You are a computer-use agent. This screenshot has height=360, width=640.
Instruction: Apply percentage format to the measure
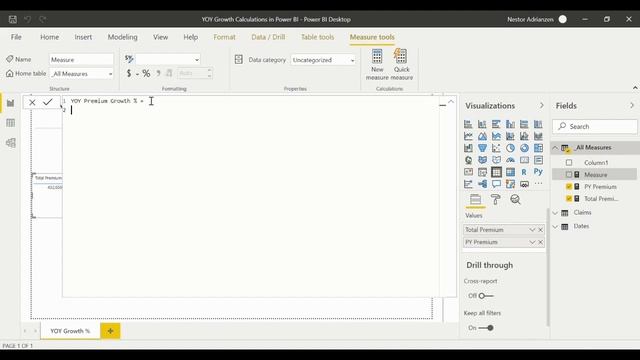coord(146,73)
